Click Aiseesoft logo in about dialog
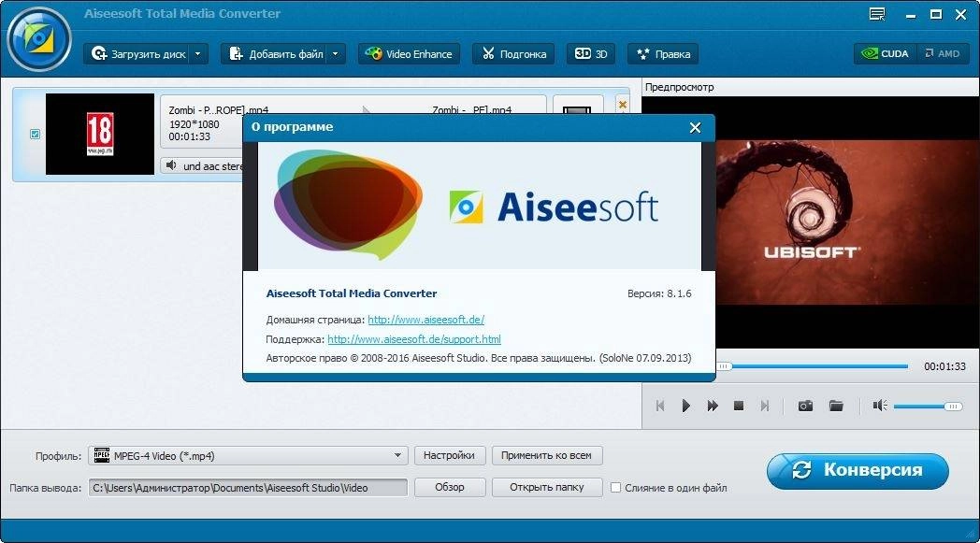The width and height of the screenshot is (980, 543). tap(554, 207)
